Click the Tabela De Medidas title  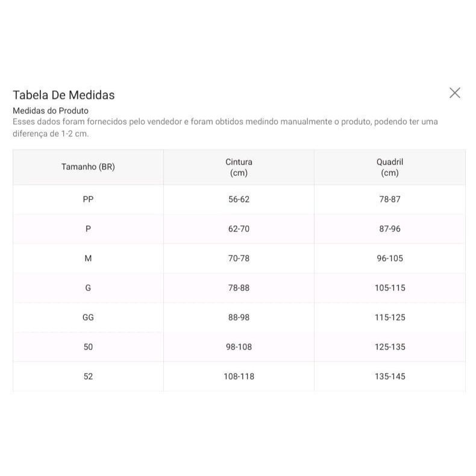[x=64, y=95]
